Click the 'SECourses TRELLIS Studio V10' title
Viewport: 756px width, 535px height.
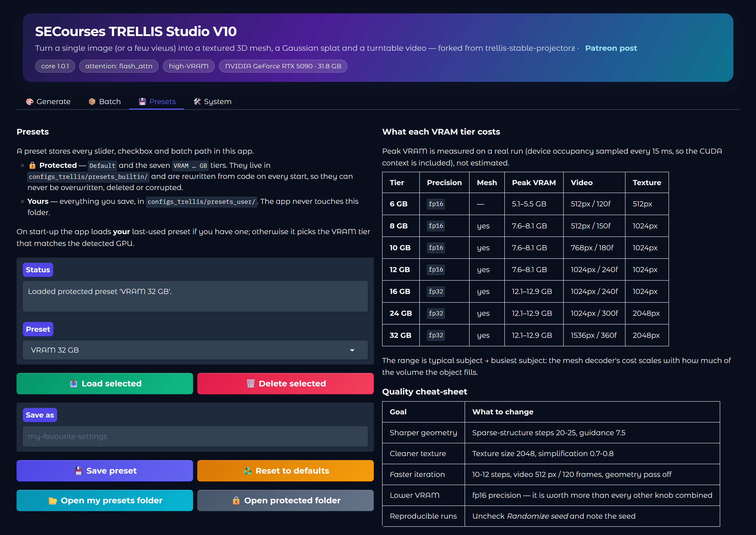tap(136, 32)
